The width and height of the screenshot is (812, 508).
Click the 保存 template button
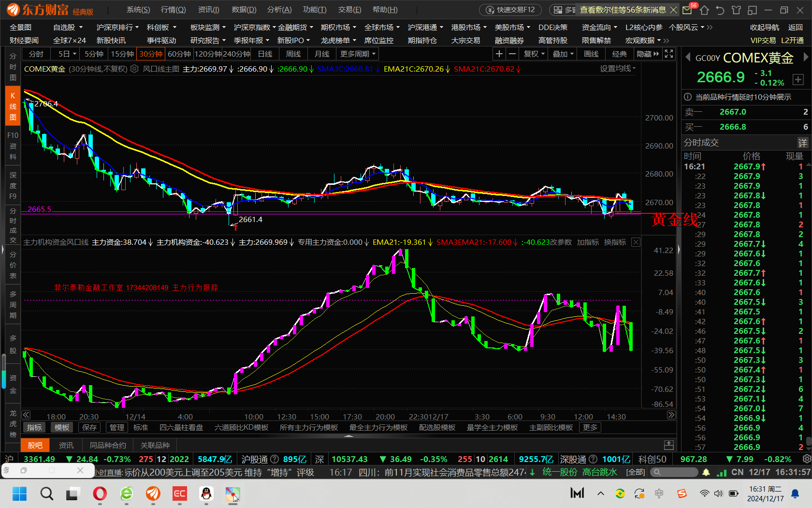[x=89, y=427]
